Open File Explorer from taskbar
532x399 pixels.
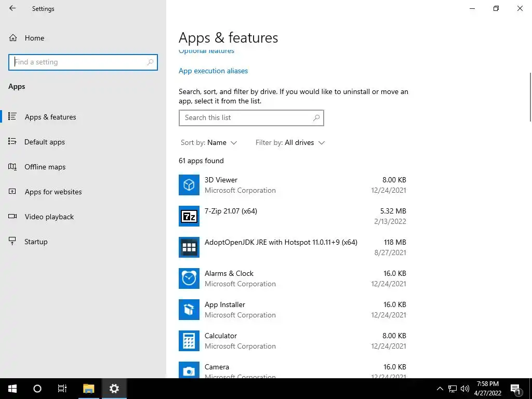click(x=88, y=389)
